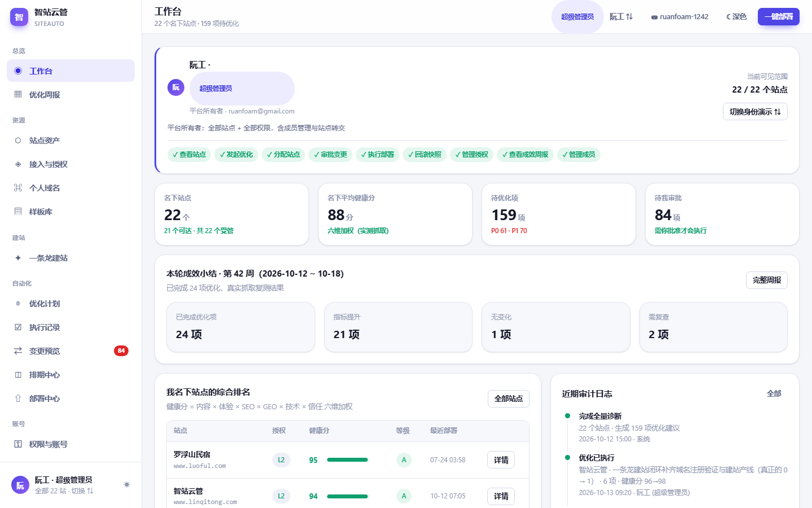Click the 接入与授权 diamond icon
The width and height of the screenshot is (812, 508).
point(18,164)
